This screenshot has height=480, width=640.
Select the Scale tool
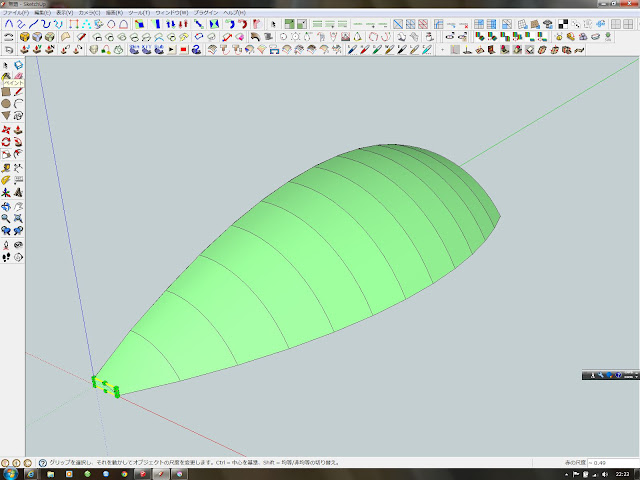click(6, 154)
